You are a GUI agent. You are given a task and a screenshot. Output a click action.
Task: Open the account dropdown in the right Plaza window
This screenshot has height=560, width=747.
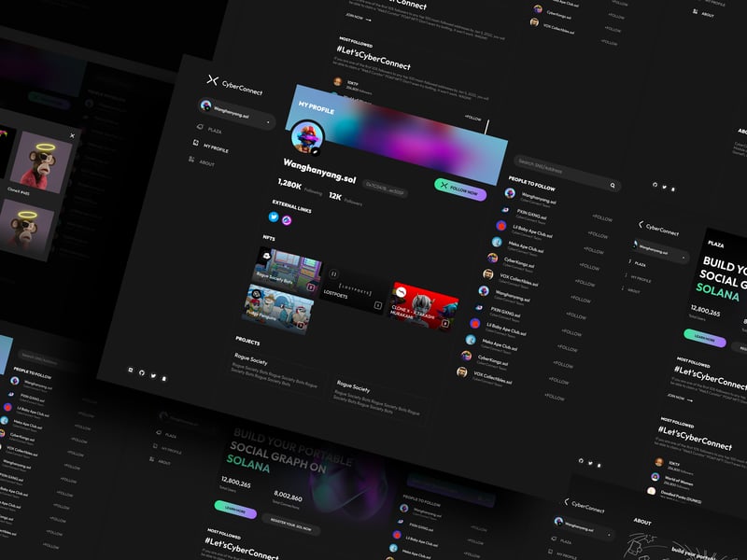[660, 251]
